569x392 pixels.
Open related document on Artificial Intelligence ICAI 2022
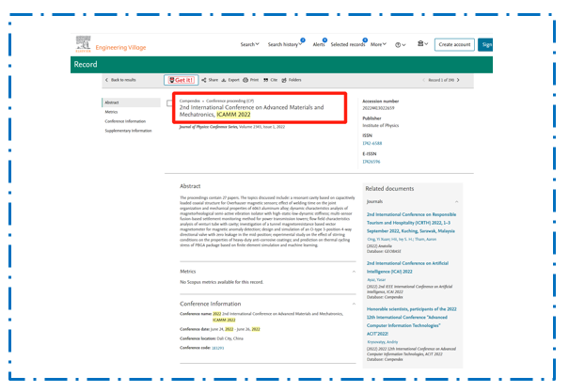tap(407, 267)
